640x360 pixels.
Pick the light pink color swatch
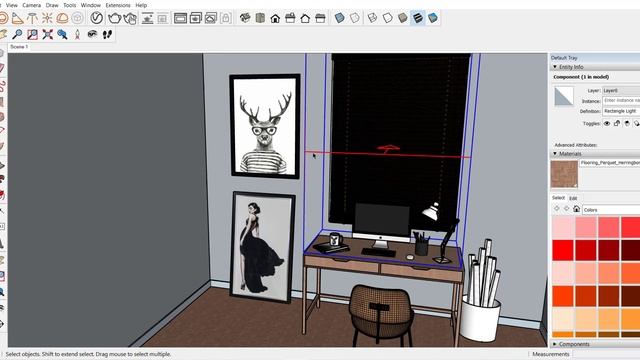[x=563, y=227]
